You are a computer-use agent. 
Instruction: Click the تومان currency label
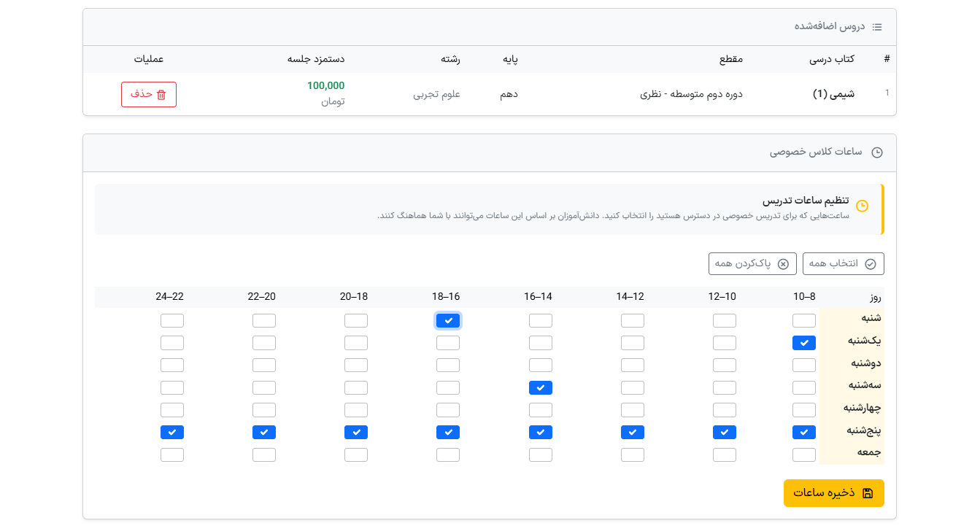pyautogui.click(x=333, y=102)
